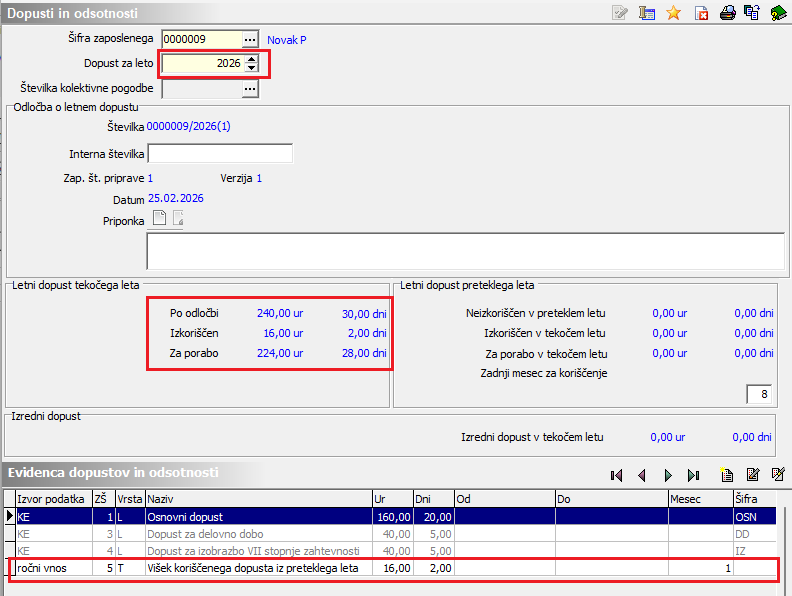This screenshot has height=596, width=792.
Task: Jump to last record in Evidenca dopustov
Action: (x=693, y=475)
